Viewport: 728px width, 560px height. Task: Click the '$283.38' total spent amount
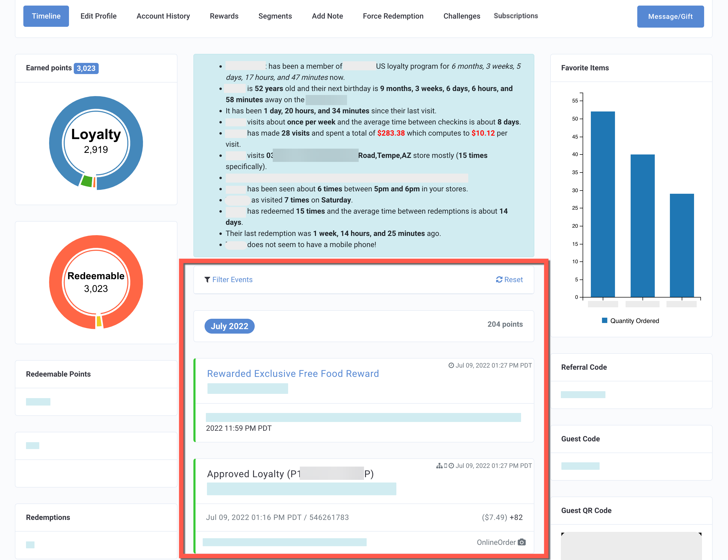point(391,133)
